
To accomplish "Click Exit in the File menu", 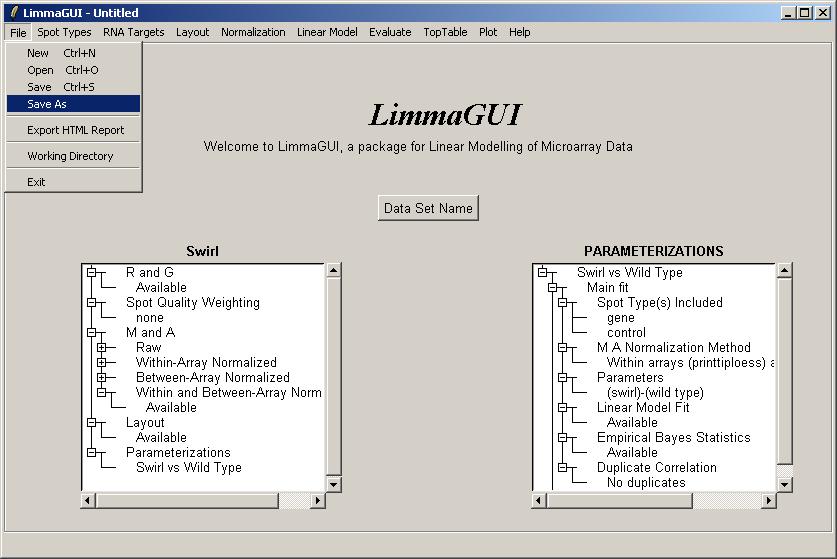I will (x=36, y=182).
